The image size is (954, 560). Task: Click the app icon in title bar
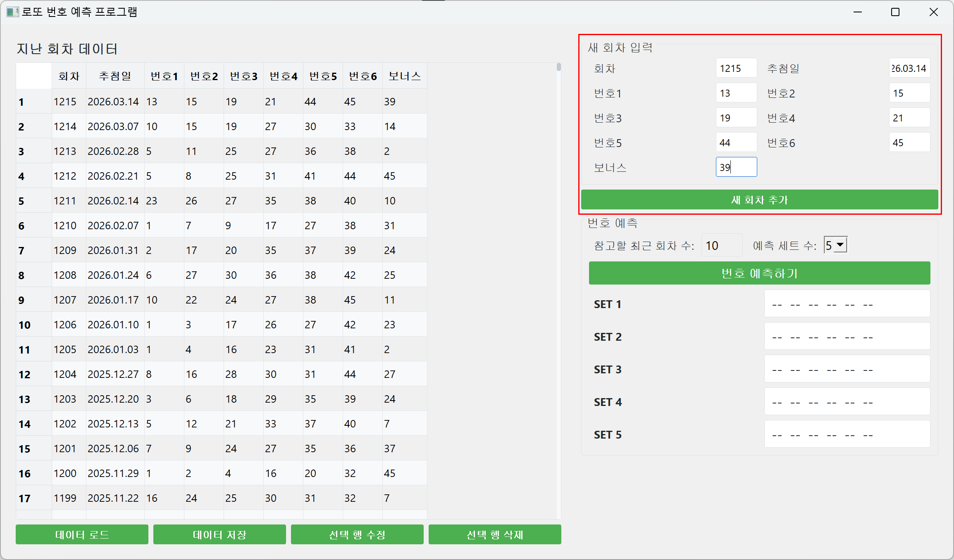pyautogui.click(x=12, y=12)
